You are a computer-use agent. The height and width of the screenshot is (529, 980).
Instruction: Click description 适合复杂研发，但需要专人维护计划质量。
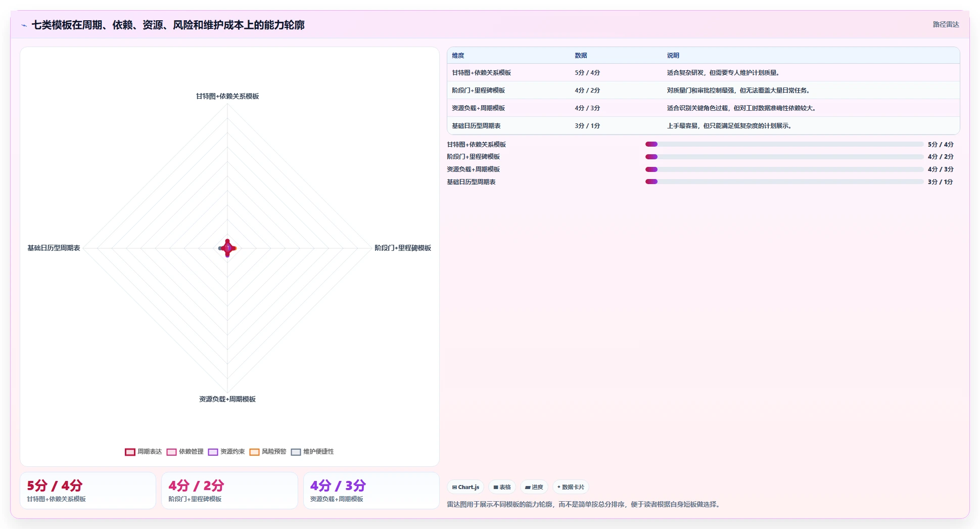724,73
